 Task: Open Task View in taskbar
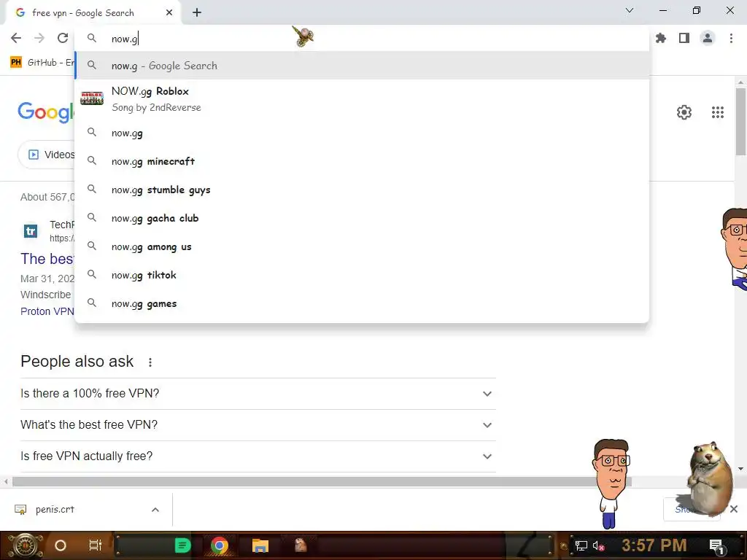[96, 545]
